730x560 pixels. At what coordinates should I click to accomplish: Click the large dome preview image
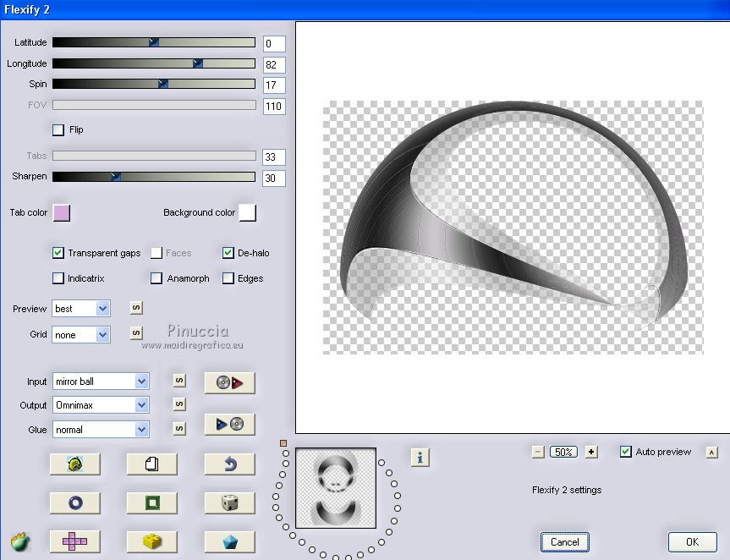[513, 228]
